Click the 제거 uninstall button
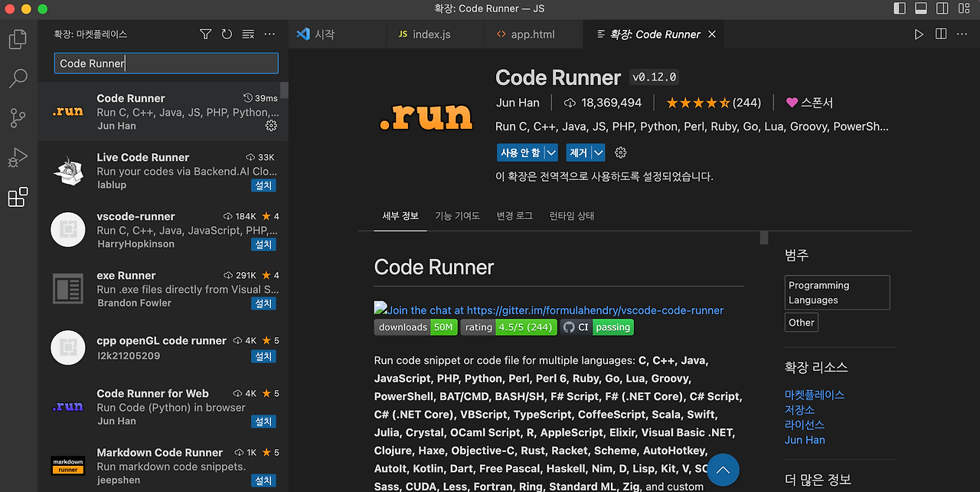This screenshot has height=492, width=980. pos(578,153)
